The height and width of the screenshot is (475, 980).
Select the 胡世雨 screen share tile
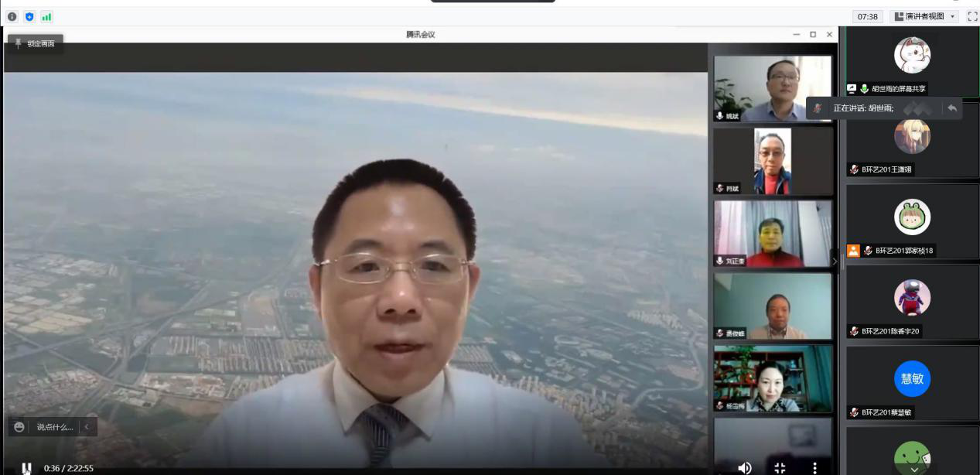coord(912,62)
